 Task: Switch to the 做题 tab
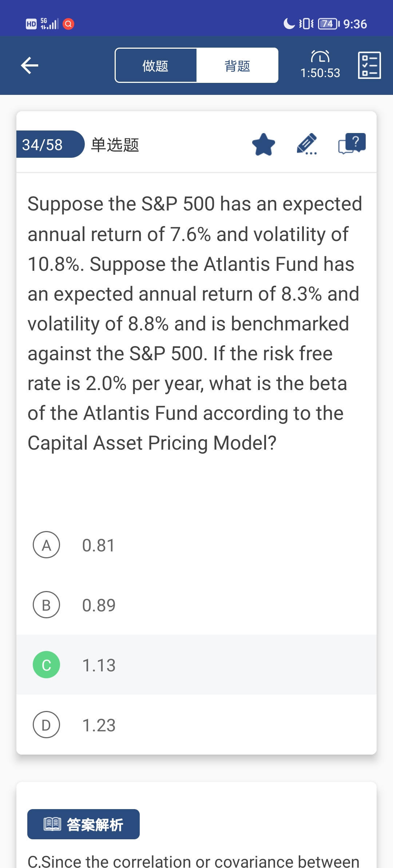click(156, 66)
